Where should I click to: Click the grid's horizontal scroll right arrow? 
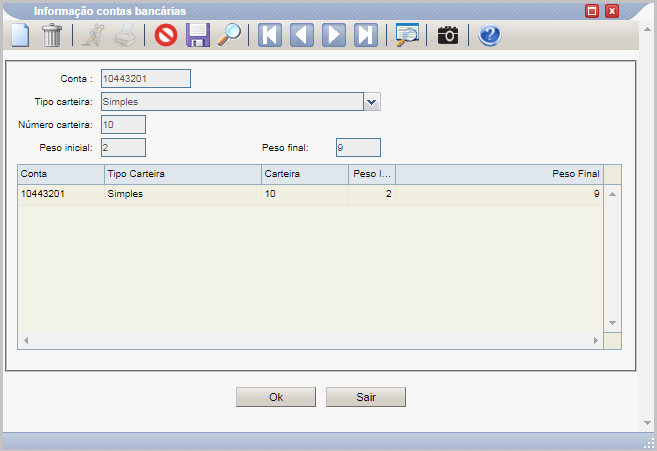point(595,340)
